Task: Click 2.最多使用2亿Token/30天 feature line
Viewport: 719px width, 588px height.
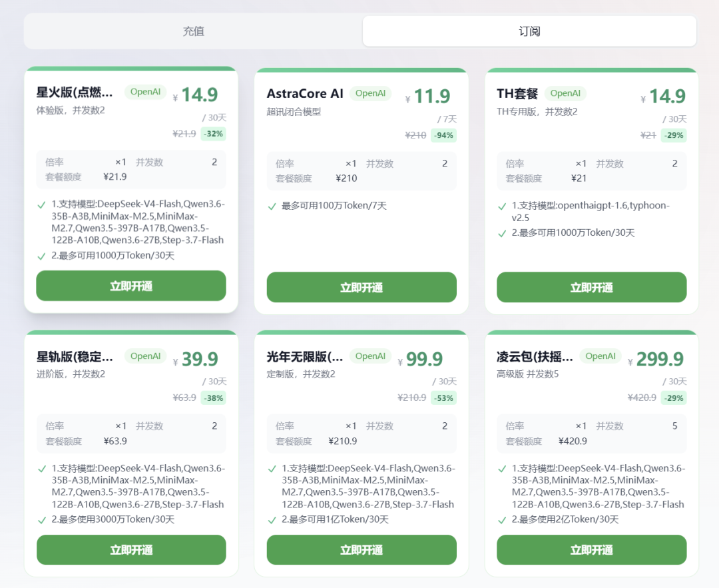Action: [565, 519]
